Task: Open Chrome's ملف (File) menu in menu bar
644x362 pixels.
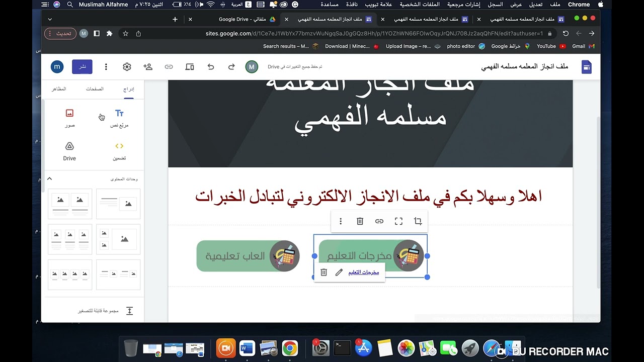Action: click(555, 5)
